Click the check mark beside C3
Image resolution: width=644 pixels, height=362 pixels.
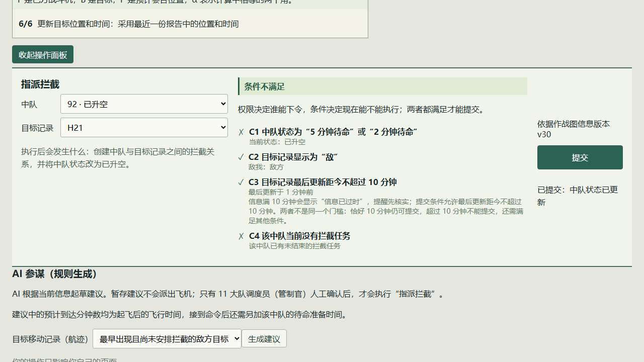point(242,183)
